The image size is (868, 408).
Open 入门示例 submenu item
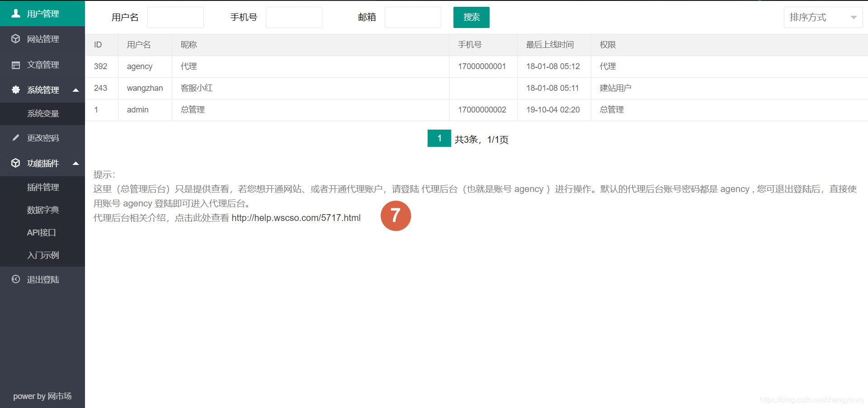click(x=42, y=255)
